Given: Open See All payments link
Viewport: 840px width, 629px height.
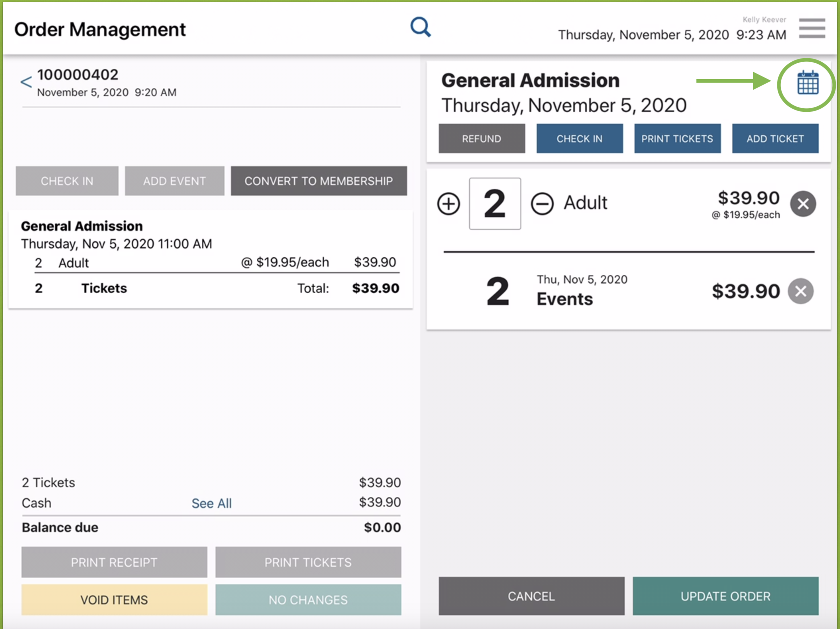Looking at the screenshot, I should coord(211,503).
